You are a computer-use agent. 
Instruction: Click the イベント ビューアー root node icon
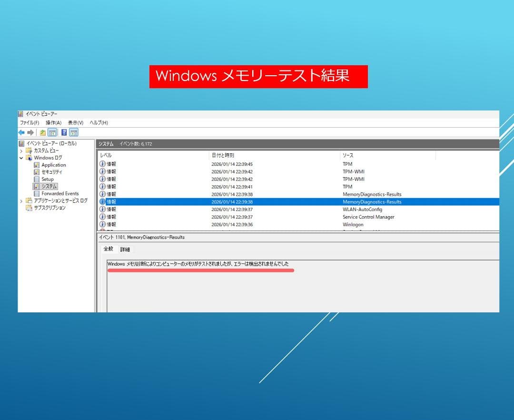click(x=21, y=143)
